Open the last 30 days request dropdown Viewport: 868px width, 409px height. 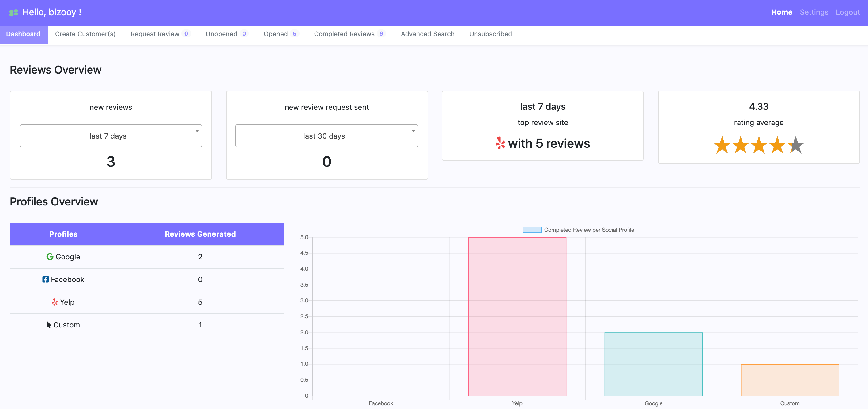point(326,136)
